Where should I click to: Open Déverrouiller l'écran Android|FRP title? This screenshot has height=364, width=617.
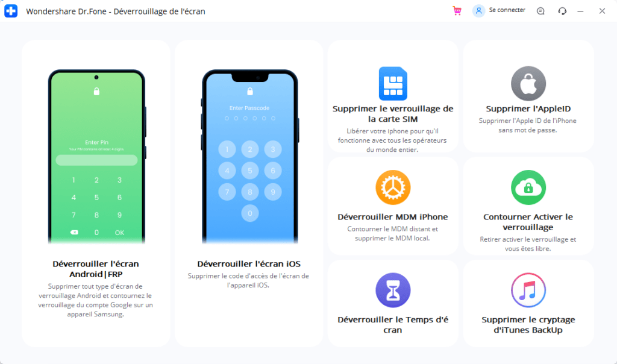click(x=96, y=269)
